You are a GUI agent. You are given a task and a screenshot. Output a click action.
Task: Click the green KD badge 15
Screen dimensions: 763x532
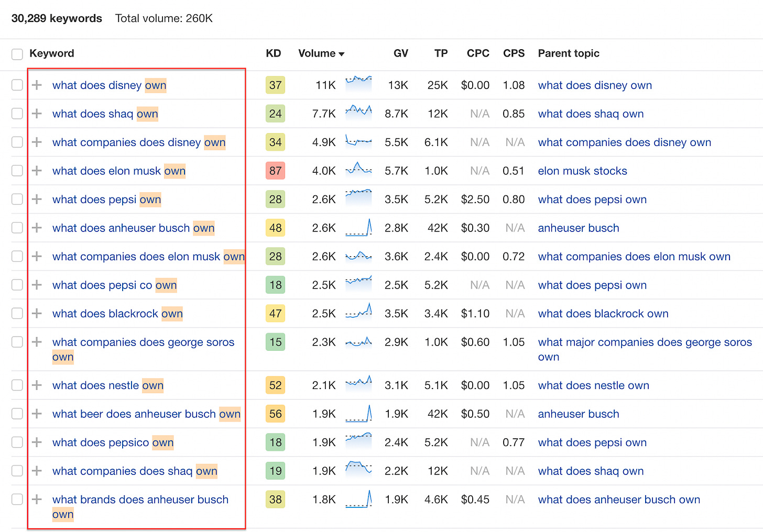(x=275, y=342)
